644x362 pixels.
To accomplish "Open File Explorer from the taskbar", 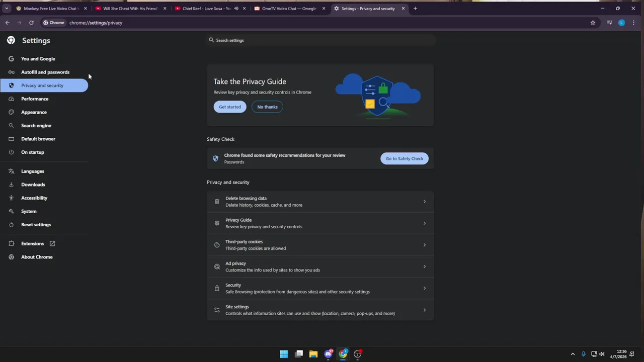I will coord(313,354).
